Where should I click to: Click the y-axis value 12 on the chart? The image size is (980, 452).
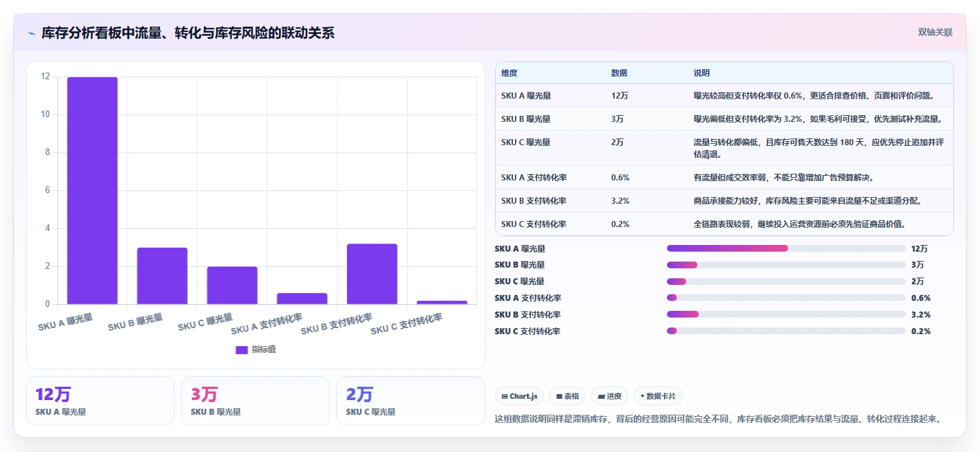[45, 77]
